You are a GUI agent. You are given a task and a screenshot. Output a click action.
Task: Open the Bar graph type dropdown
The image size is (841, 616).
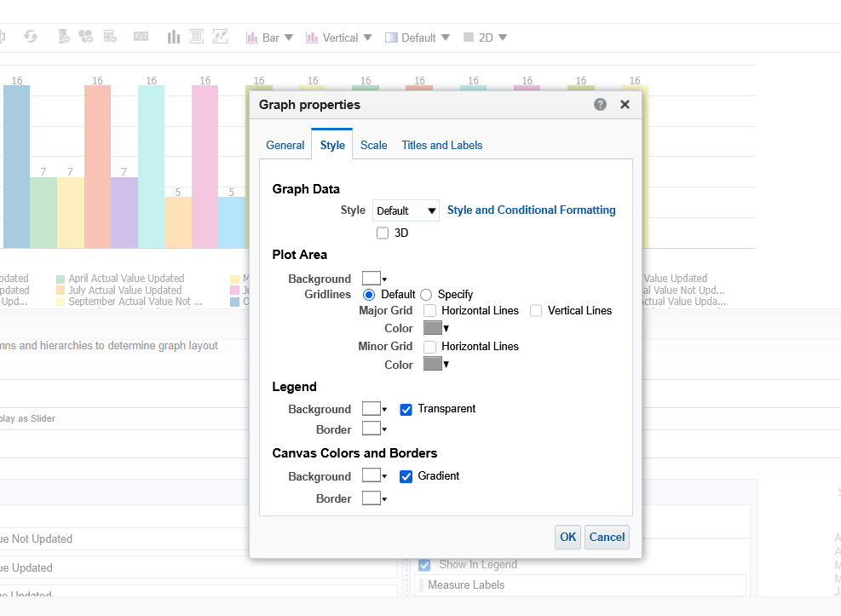coord(289,37)
